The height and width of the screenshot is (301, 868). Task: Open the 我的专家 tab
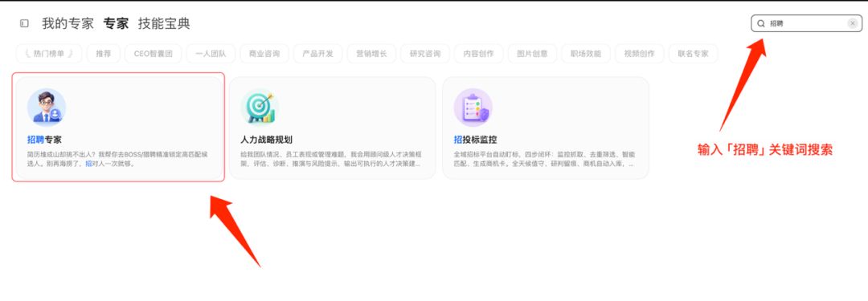click(68, 23)
